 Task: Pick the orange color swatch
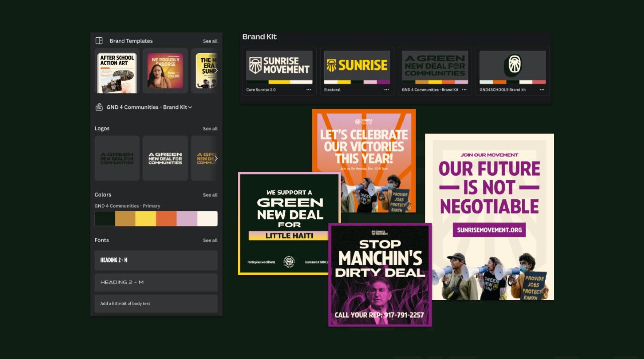(x=166, y=219)
